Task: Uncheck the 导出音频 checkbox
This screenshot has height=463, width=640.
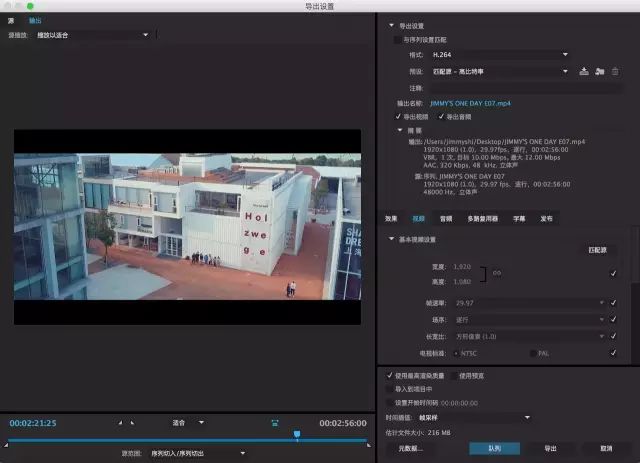Action: coord(441,117)
